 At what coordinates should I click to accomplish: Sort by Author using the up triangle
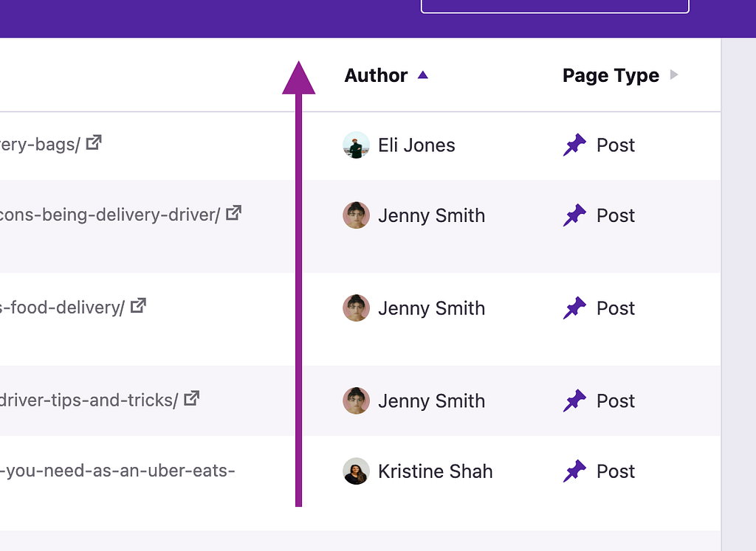point(423,75)
